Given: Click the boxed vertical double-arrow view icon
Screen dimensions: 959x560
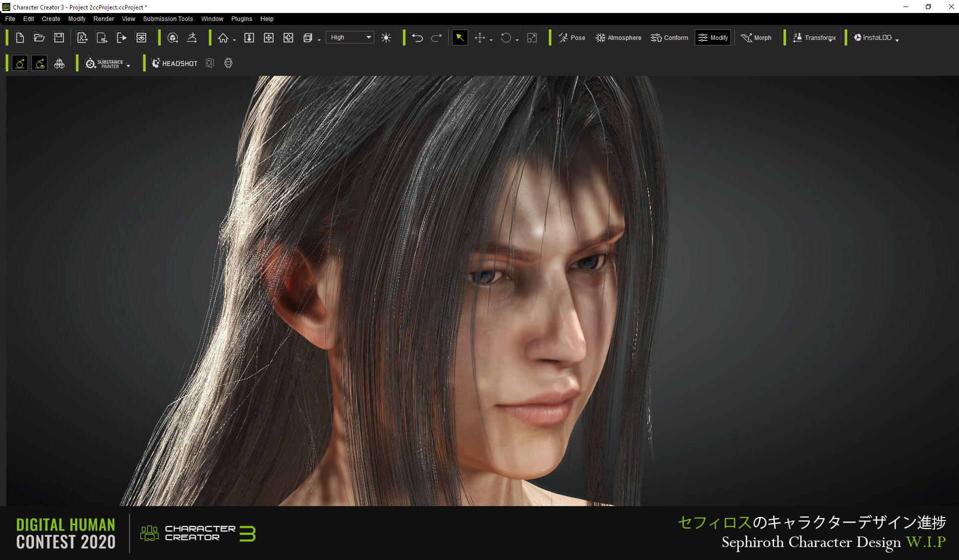Looking at the screenshot, I should (x=249, y=37).
